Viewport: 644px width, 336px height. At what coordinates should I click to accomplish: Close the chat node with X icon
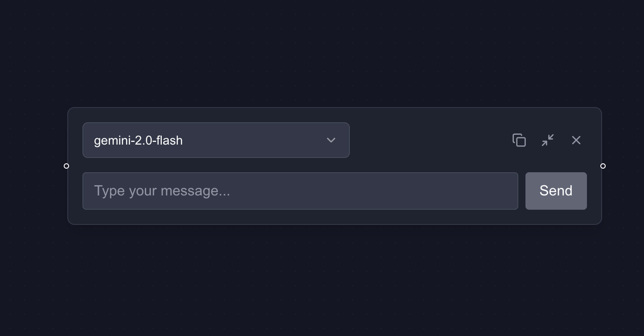pos(576,140)
